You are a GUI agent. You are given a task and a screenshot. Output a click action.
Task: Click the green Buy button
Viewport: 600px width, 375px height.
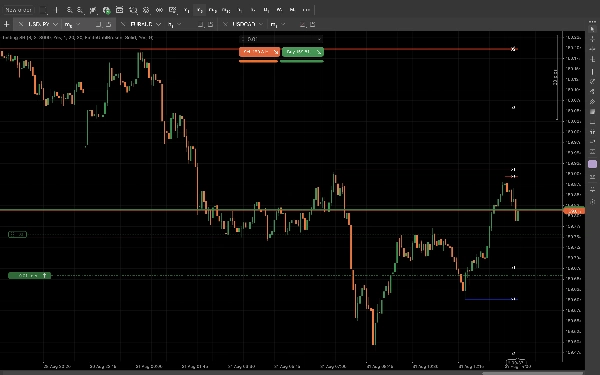(303, 52)
